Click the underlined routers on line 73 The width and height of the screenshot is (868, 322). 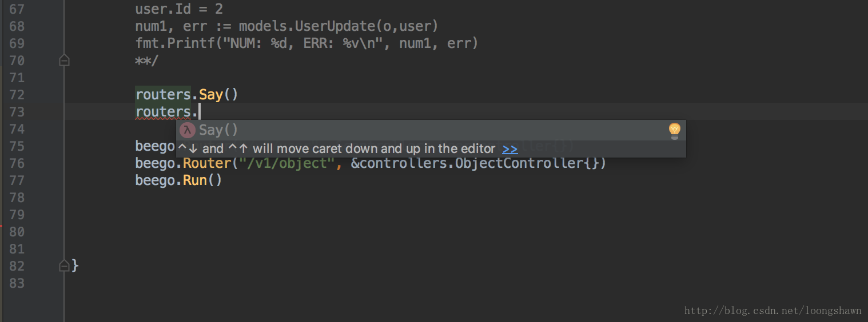pyautogui.click(x=162, y=112)
